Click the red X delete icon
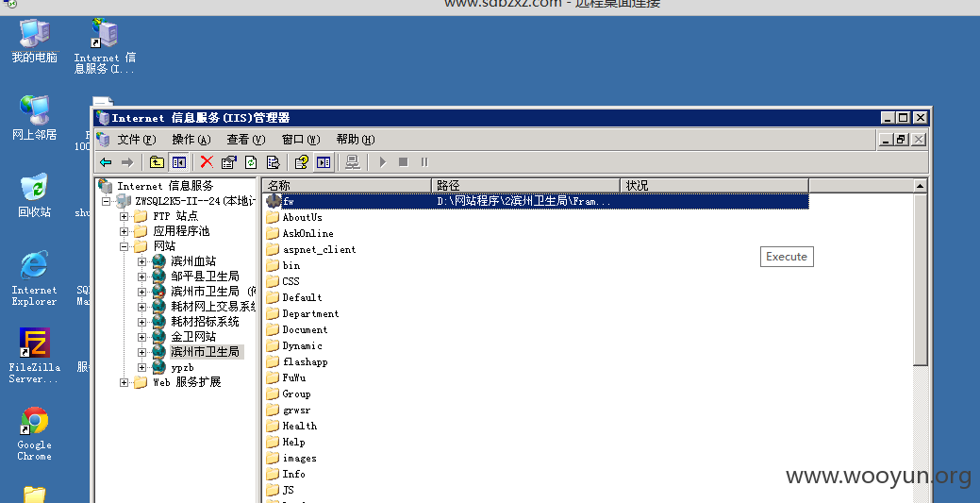980x503 pixels. point(207,162)
